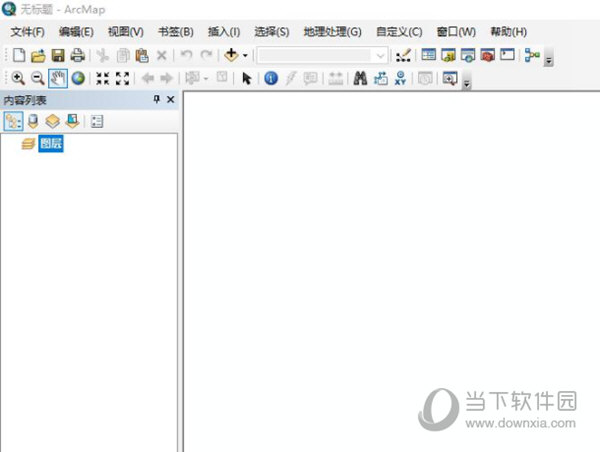600x452 pixels.
Task: Open Find binoculars tool
Action: pos(360,78)
